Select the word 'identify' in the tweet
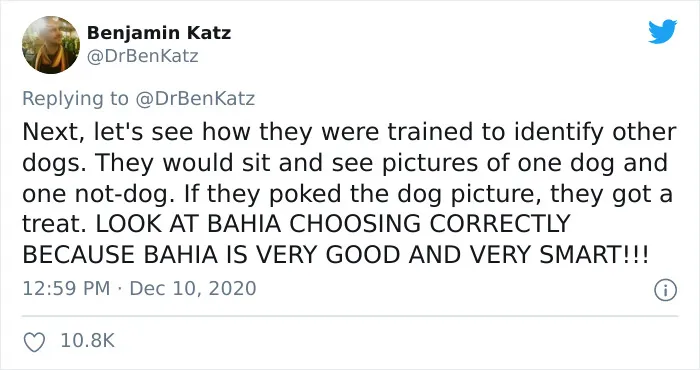 point(559,133)
